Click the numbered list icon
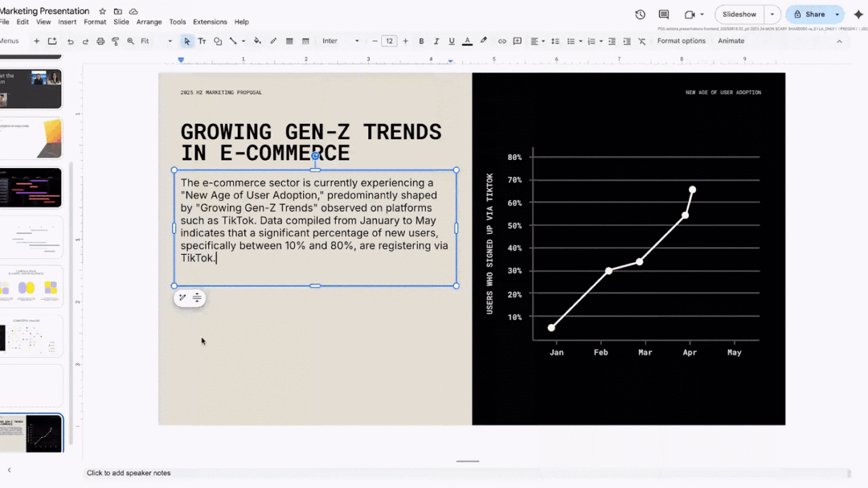Viewport: 868px width, 488px height. tap(591, 41)
